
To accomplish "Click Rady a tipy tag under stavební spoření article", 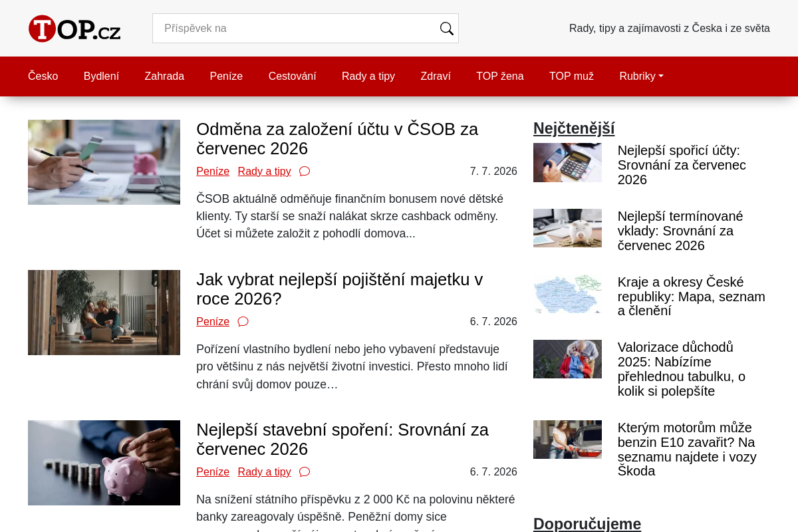I will (x=264, y=471).
